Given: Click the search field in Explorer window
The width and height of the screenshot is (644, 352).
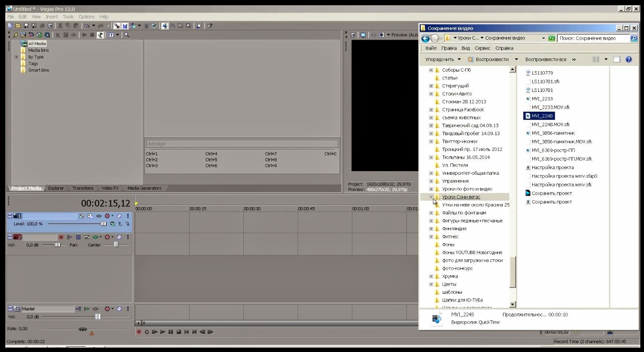Looking at the screenshot, I should point(593,38).
